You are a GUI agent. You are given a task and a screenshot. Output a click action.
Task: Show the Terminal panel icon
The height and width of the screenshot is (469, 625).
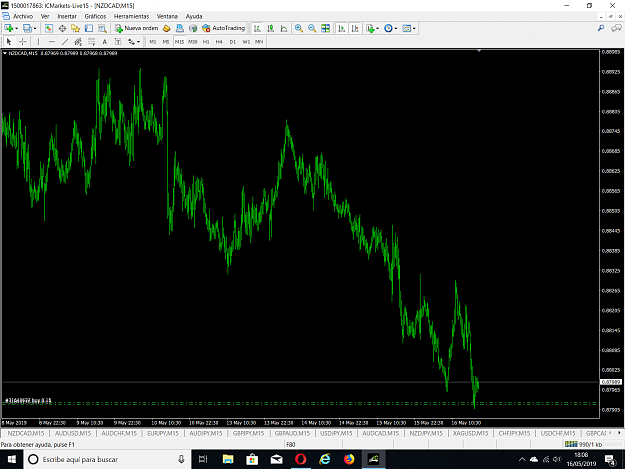89,28
